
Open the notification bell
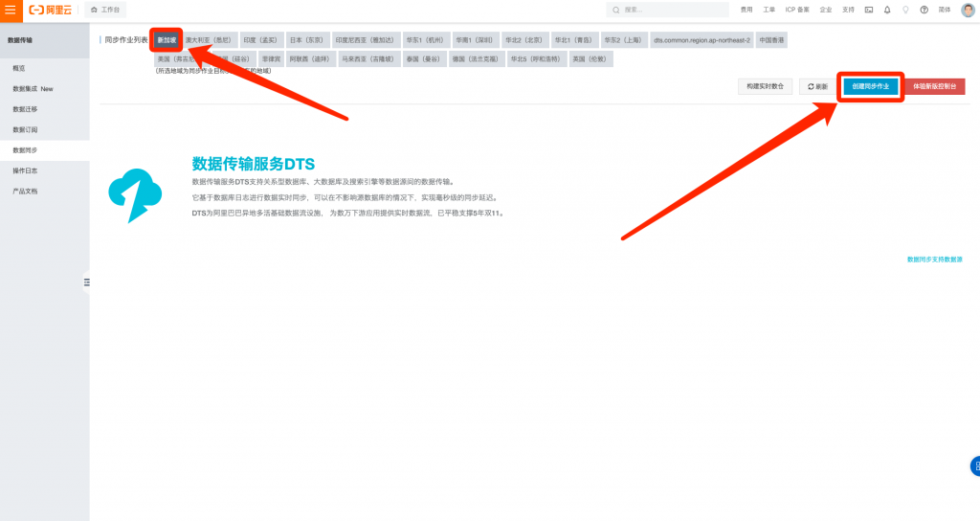coord(887,10)
